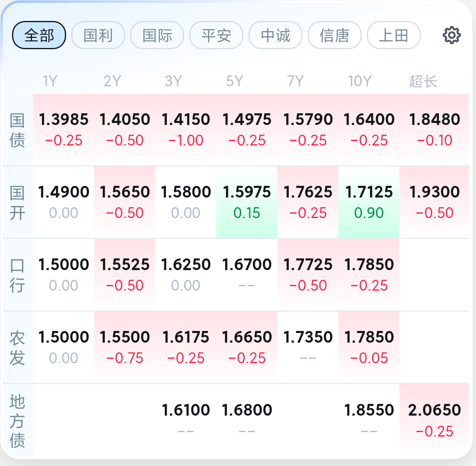Switch to the 国利 tab

coord(98,35)
